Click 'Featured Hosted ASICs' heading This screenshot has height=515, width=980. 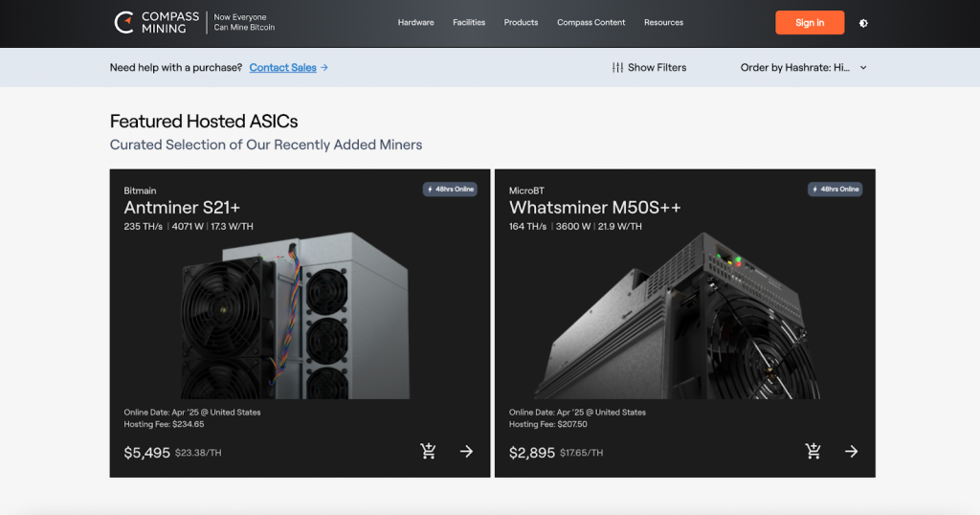click(x=204, y=122)
